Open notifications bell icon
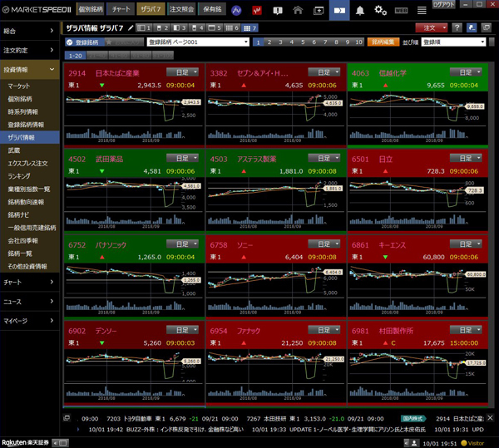This screenshot has width=499, height=448. coord(359,11)
